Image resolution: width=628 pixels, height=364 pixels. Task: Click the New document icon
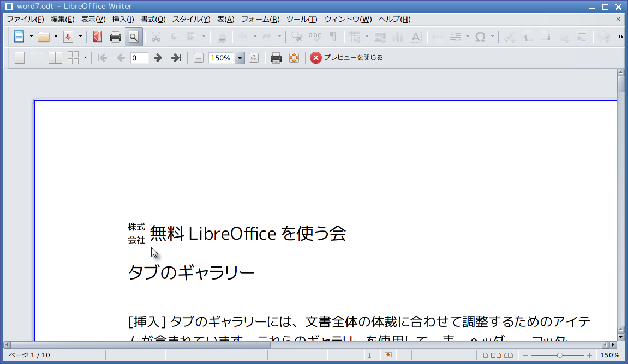point(19,37)
